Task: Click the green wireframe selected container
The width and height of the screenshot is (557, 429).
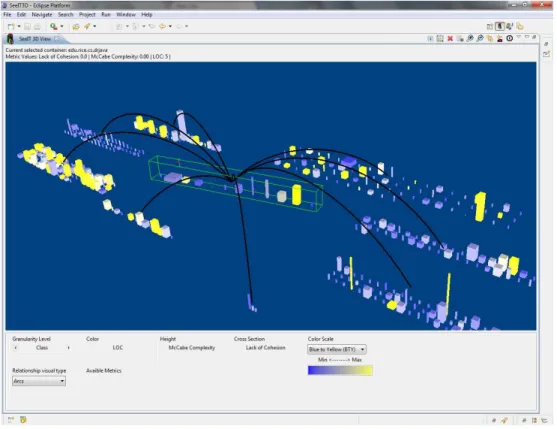Action: pyautogui.click(x=236, y=184)
